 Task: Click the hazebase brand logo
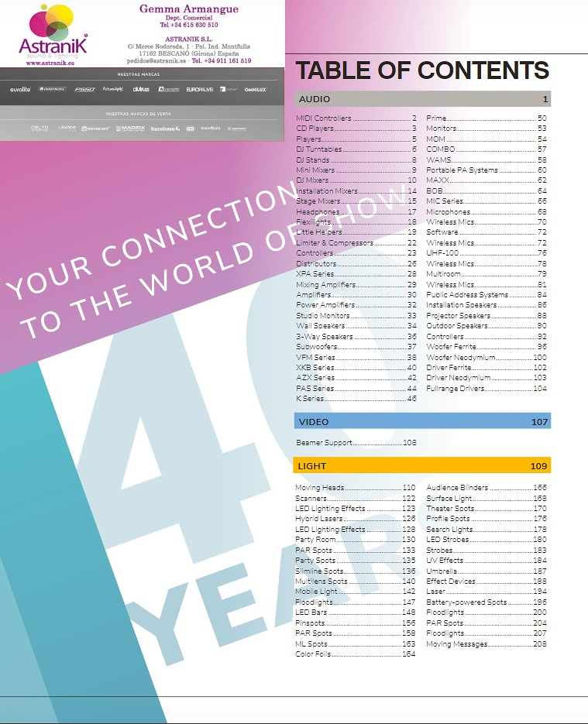(x=163, y=129)
